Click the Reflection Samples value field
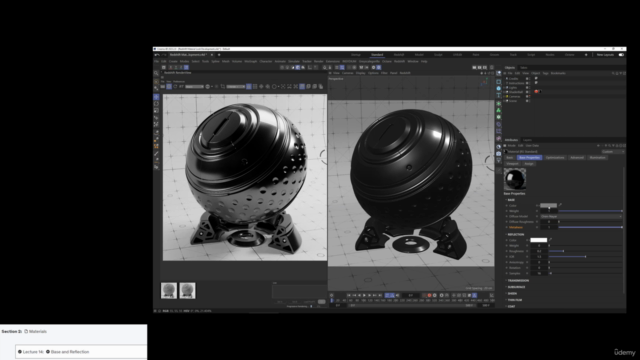The width and height of the screenshot is (640, 360). click(539, 273)
